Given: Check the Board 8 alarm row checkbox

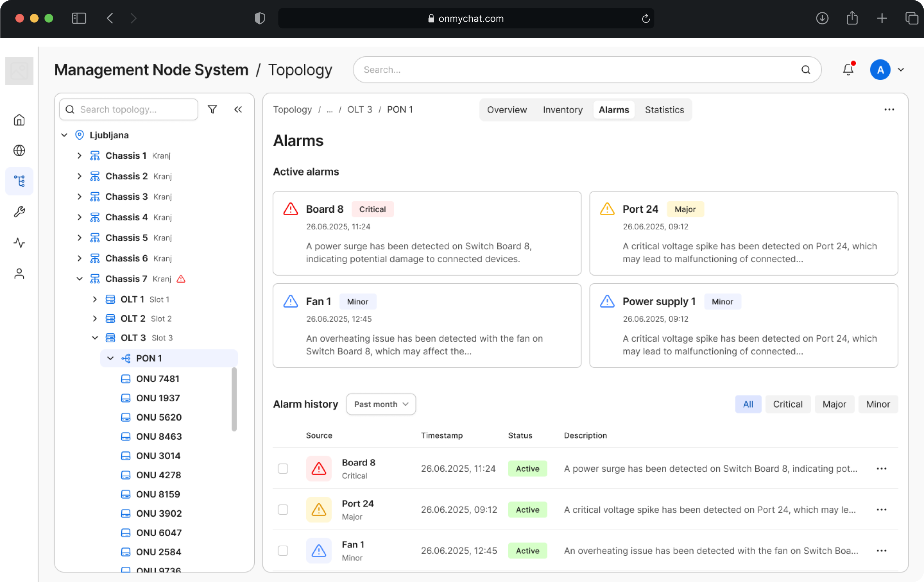Looking at the screenshot, I should (x=283, y=468).
